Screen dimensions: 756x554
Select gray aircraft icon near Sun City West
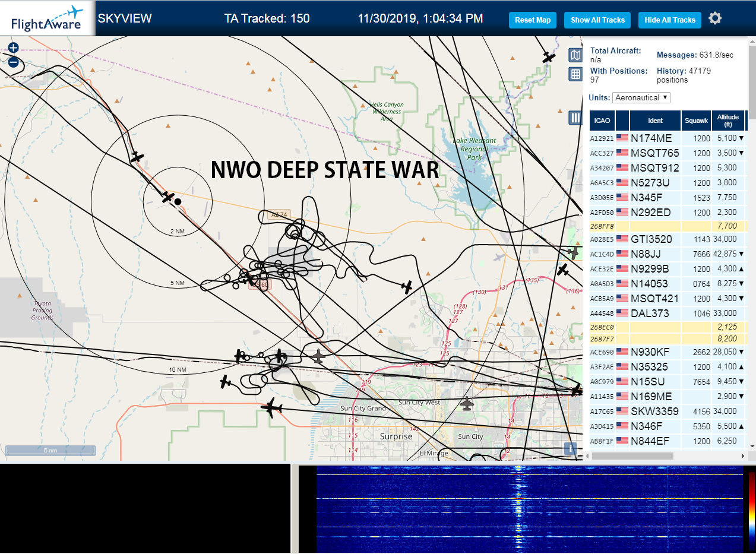[467, 404]
